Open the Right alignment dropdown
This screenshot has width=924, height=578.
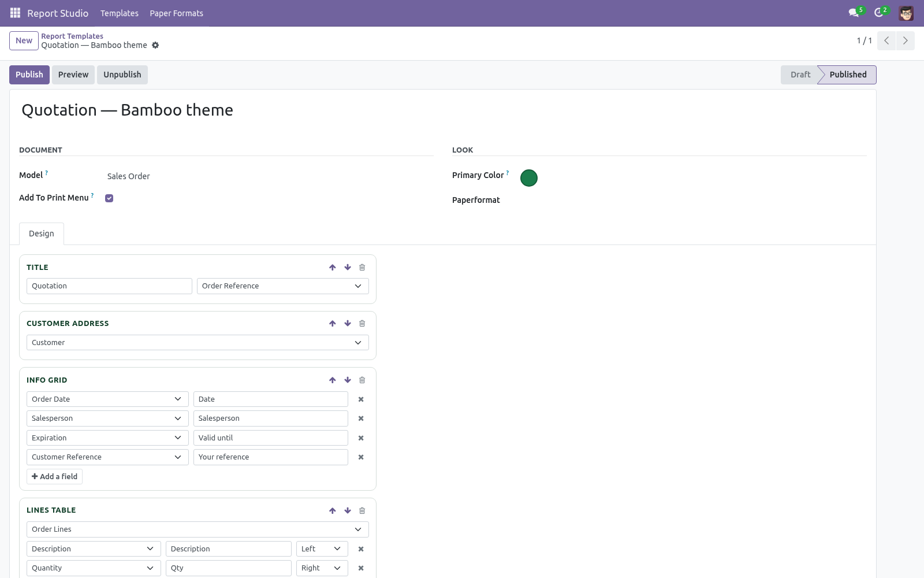point(322,568)
